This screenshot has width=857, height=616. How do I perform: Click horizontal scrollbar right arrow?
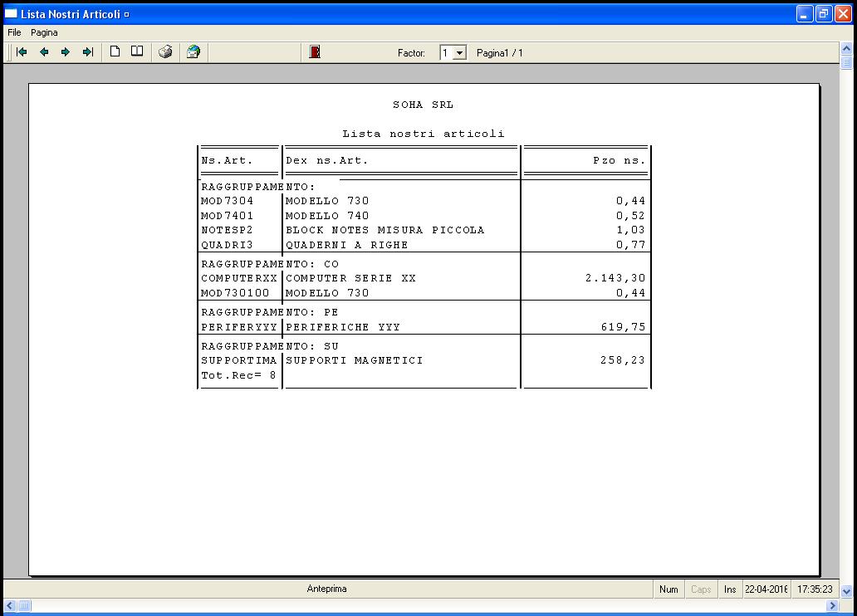click(x=832, y=605)
